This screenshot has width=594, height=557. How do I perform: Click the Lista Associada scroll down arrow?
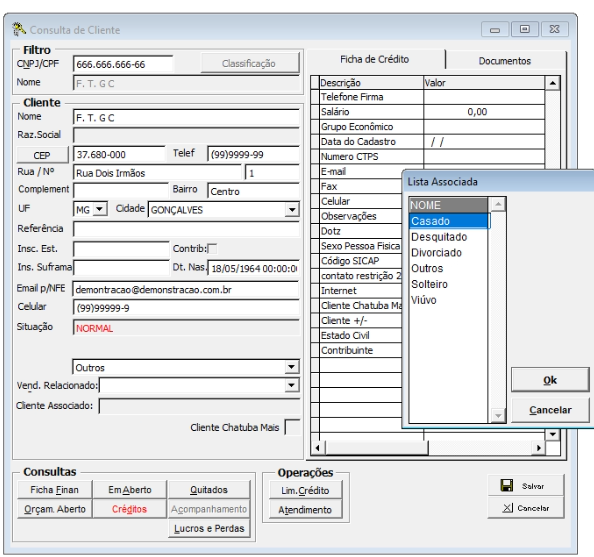pos(498,416)
